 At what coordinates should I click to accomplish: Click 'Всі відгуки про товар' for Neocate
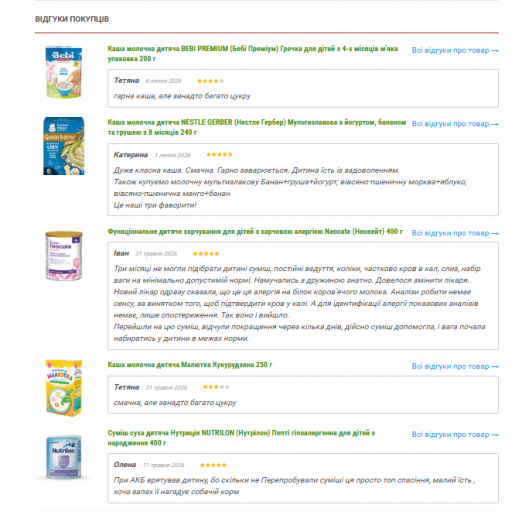[x=455, y=233]
